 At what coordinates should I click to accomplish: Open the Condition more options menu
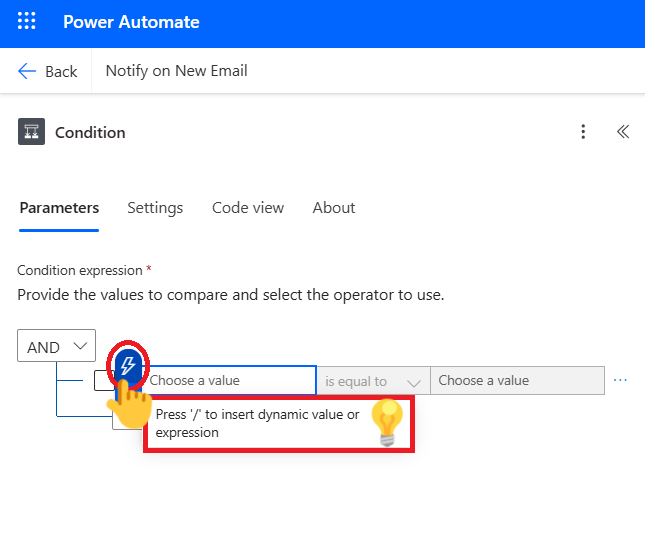pos(583,132)
